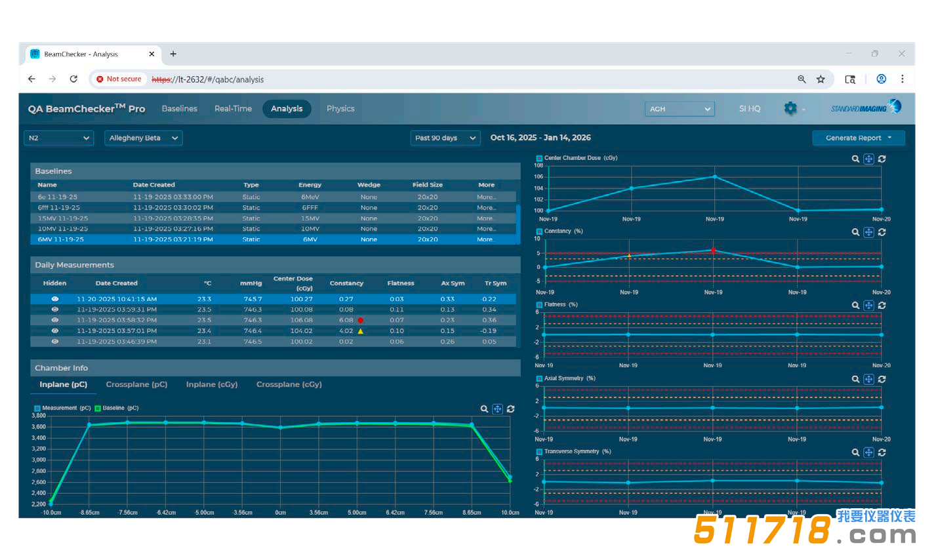Hide the 03:58:32 PM measurement row
Image resolution: width=934 pixels, height=560 pixels.
tap(55, 320)
